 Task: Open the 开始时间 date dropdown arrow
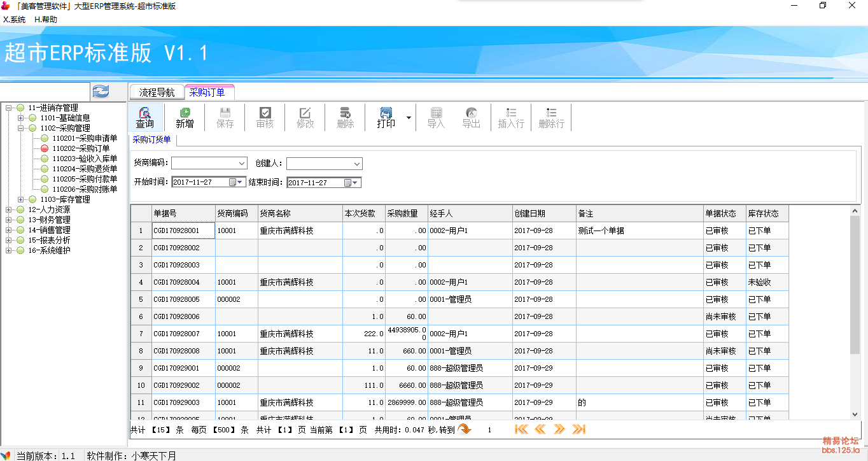(x=240, y=182)
